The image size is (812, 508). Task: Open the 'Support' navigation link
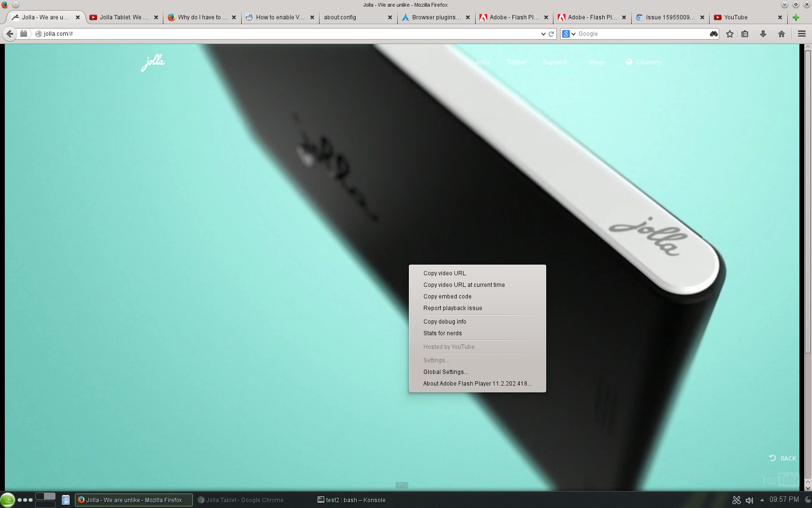tap(554, 62)
